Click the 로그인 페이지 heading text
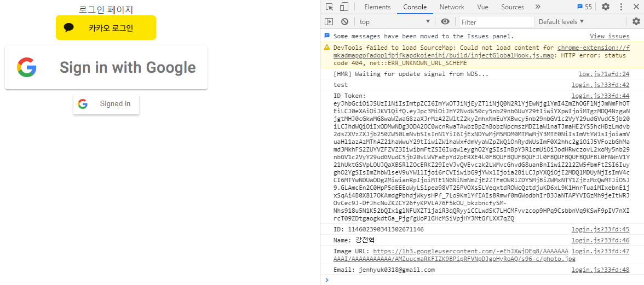Image resolution: width=644 pixels, height=285 pixels. coord(106,9)
